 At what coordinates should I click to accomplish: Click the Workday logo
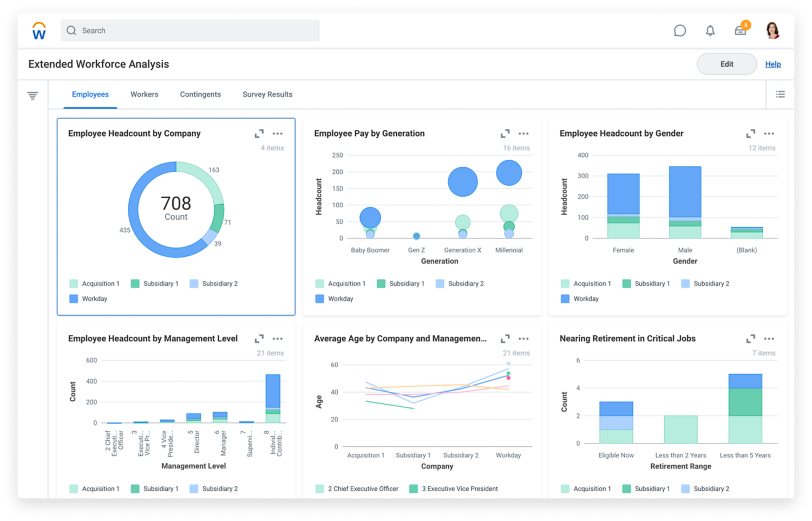[x=38, y=30]
